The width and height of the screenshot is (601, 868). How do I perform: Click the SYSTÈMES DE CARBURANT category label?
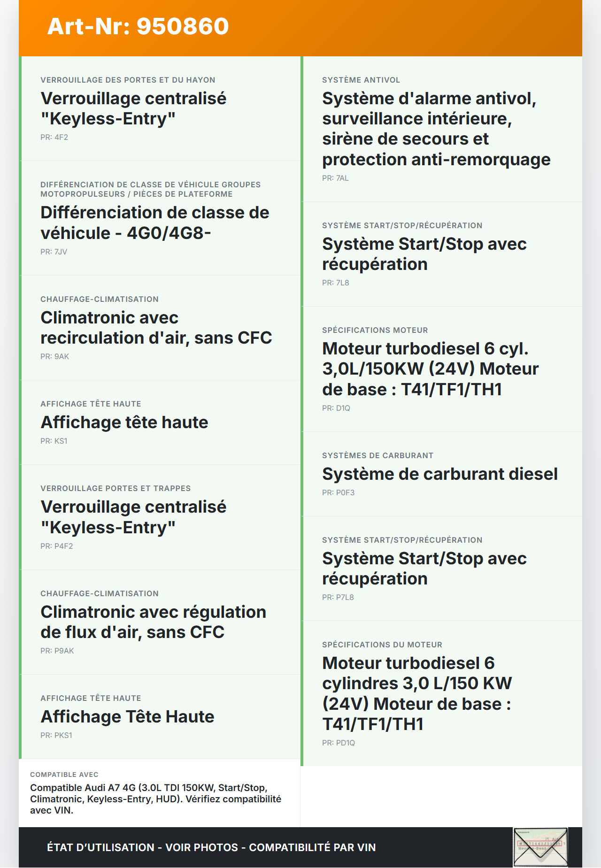click(378, 455)
